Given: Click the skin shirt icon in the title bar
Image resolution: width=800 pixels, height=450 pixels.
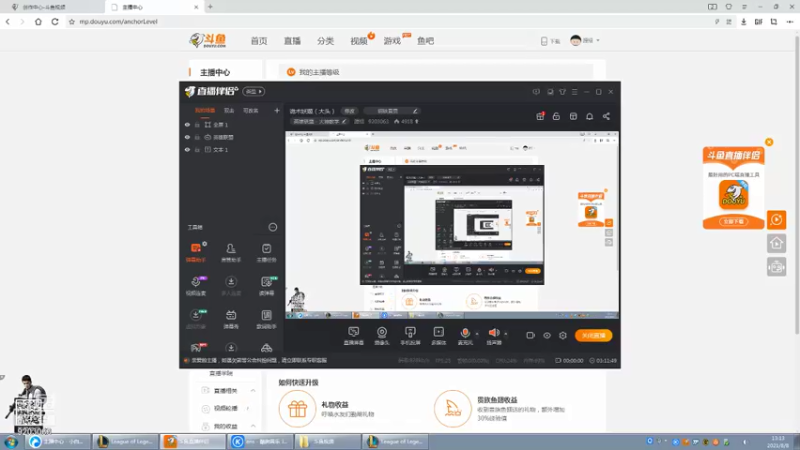Looking at the screenshot, I should [562, 92].
